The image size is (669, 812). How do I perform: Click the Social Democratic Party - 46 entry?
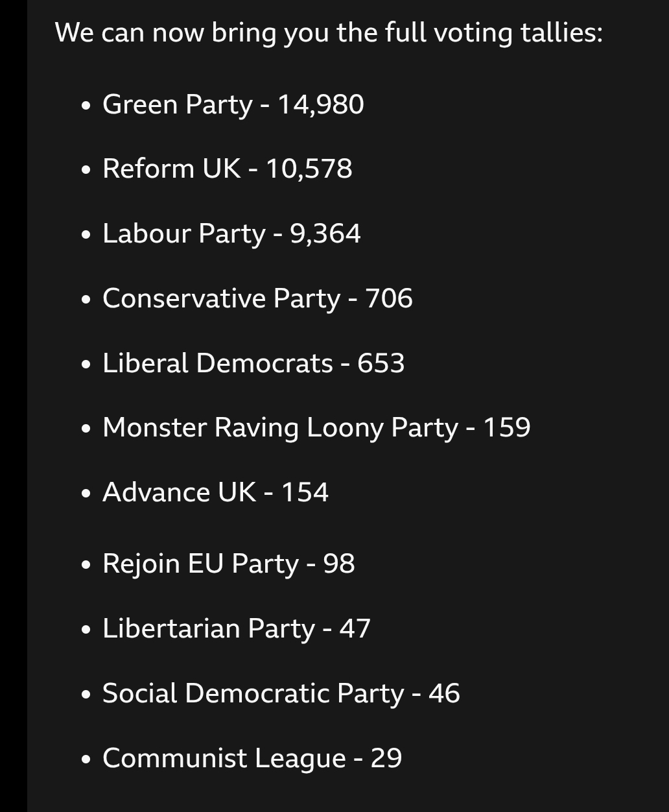[281, 693]
